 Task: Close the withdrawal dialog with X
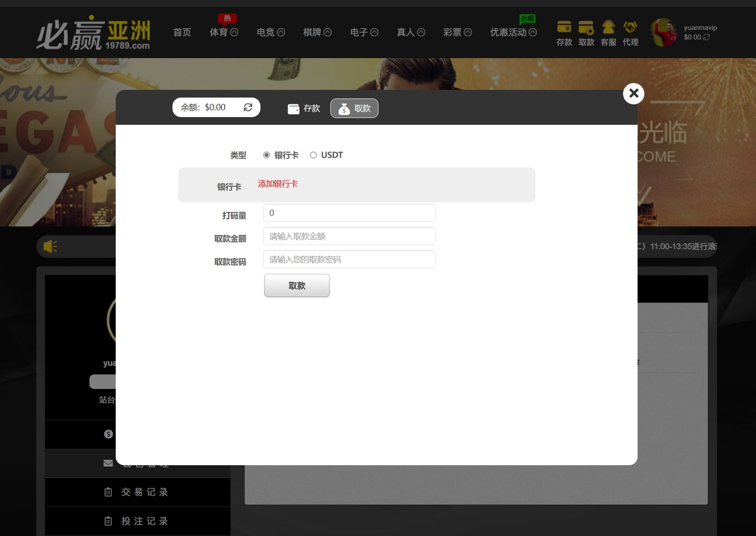tap(633, 93)
